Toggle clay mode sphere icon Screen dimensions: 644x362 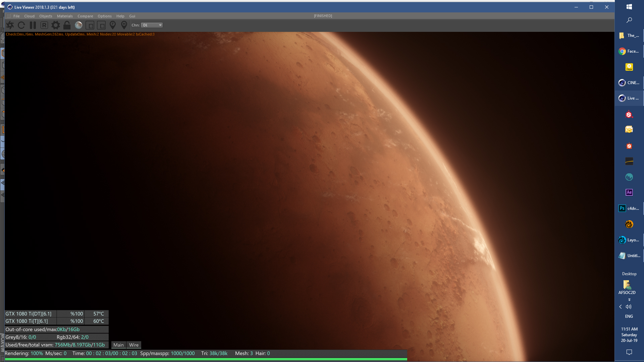tap(78, 25)
